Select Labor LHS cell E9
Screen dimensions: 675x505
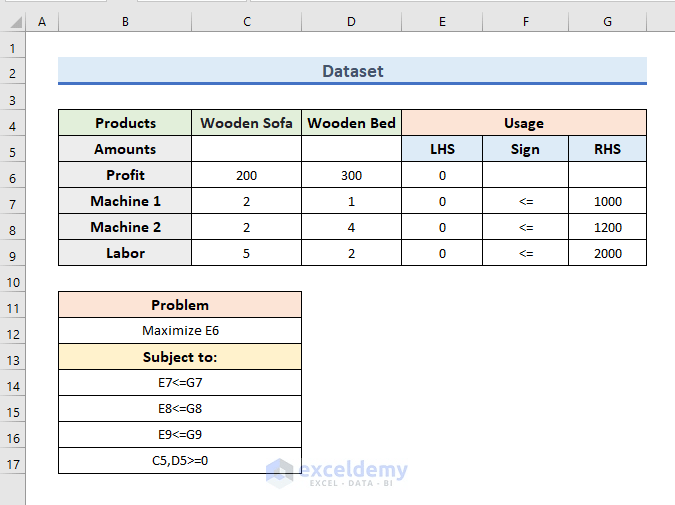tap(442, 253)
